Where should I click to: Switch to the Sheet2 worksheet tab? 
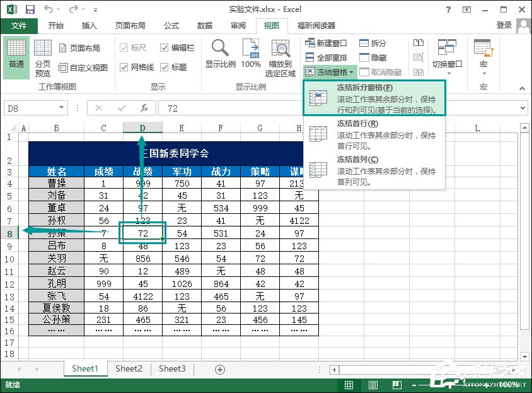point(129,369)
